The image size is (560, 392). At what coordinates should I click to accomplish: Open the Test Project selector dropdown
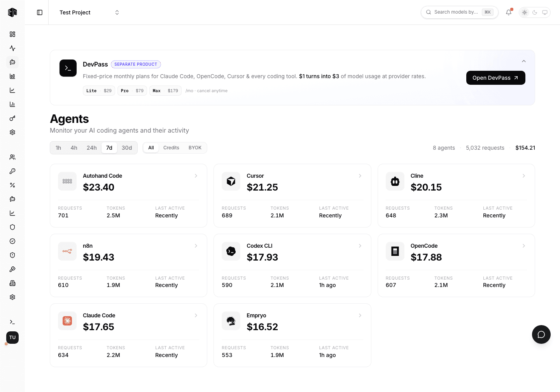click(89, 12)
